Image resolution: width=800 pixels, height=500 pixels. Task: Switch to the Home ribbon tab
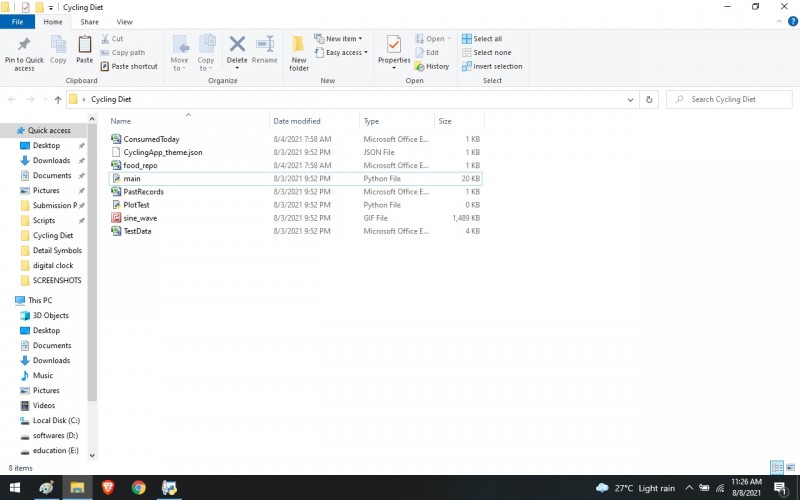click(x=53, y=22)
